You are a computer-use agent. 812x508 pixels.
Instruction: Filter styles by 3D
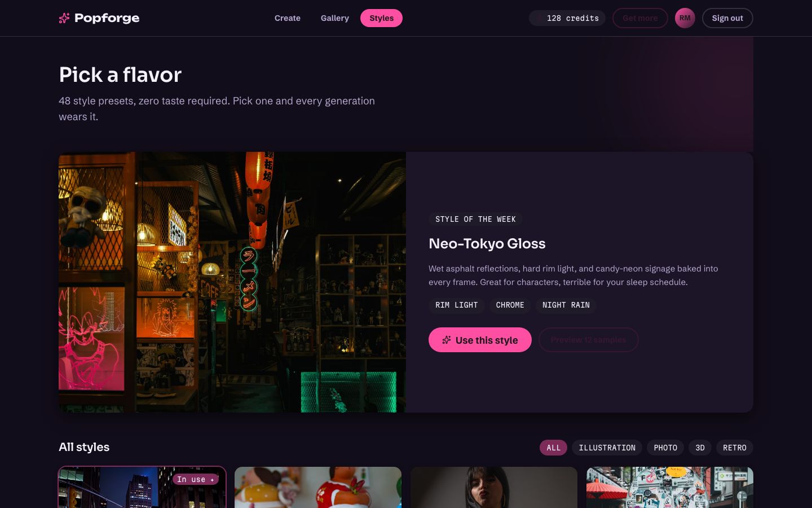point(700,448)
